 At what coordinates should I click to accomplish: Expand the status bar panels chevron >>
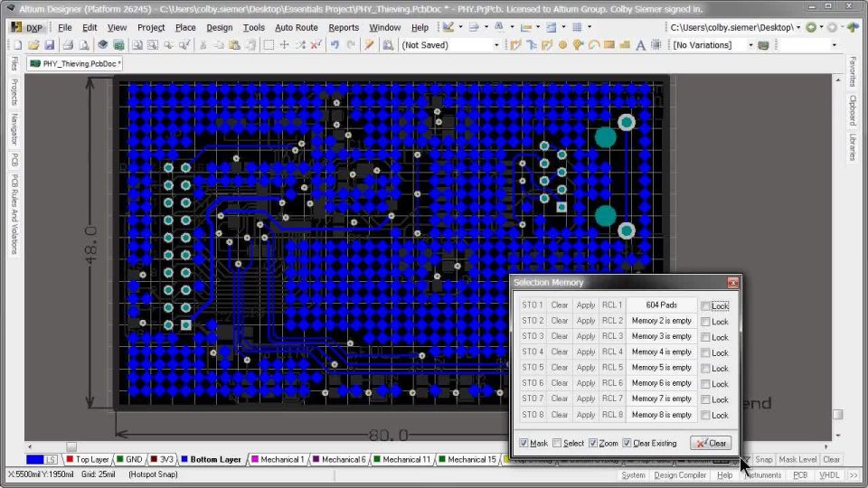pos(853,475)
